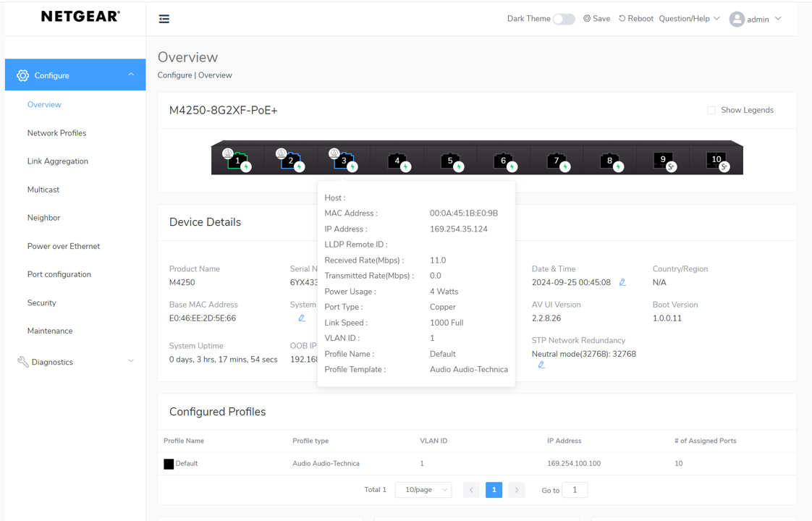812x521 pixels.
Task: Click the Boot Version 1.0.0.11 value
Action: tap(667, 318)
